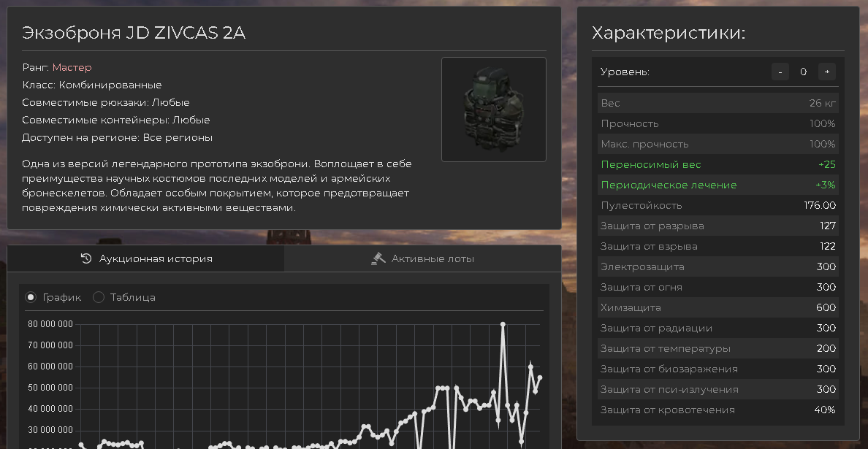868x449 pixels.
Task: Click the Пулестойкость 176.00 row
Action: [718, 205]
